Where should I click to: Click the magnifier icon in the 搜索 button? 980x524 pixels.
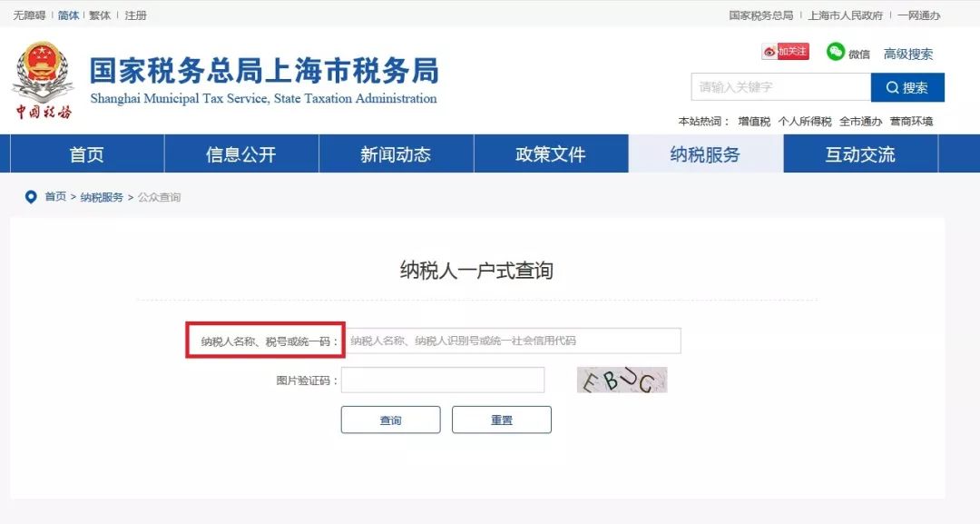[892, 87]
